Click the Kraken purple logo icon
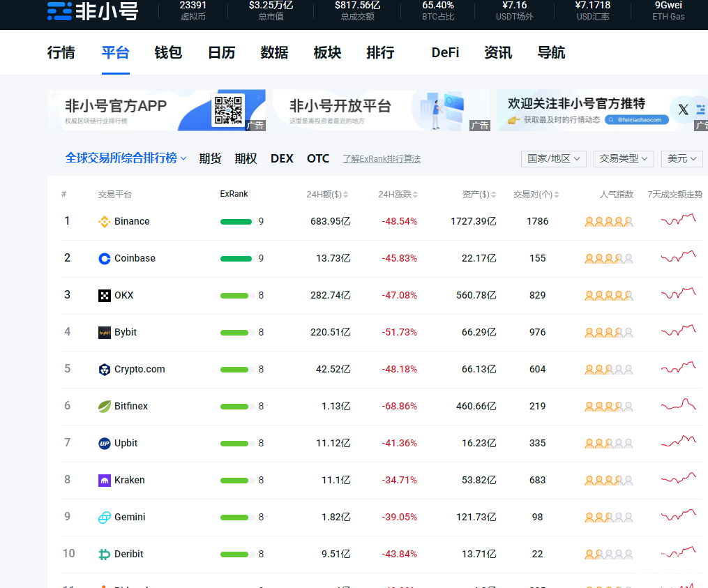 tap(105, 481)
